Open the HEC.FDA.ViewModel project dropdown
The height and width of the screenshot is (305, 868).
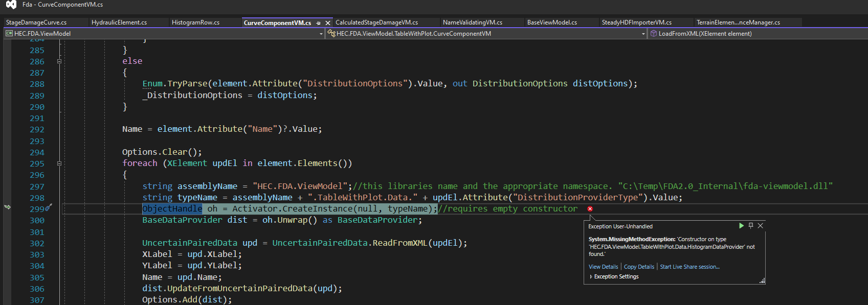pyautogui.click(x=321, y=34)
